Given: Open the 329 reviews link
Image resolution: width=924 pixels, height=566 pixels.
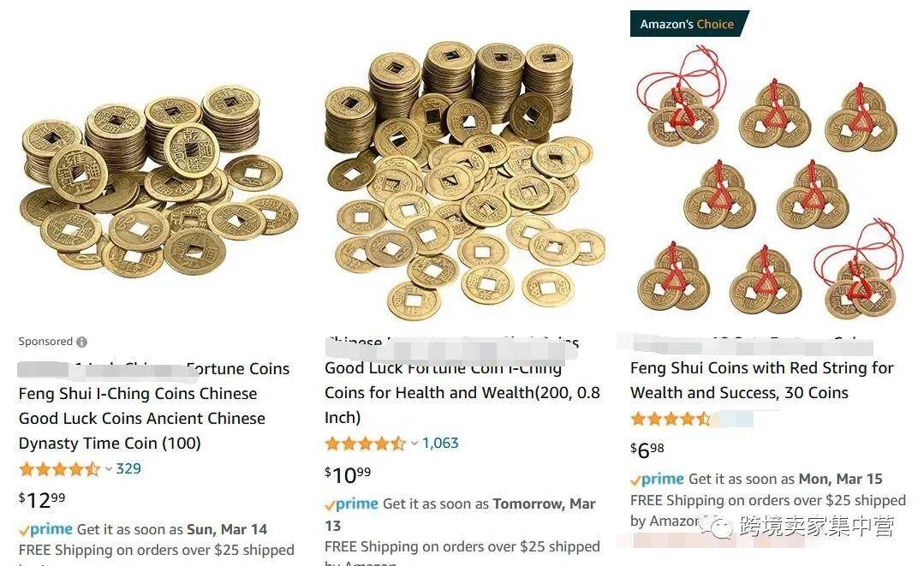Looking at the screenshot, I should pos(128,468).
